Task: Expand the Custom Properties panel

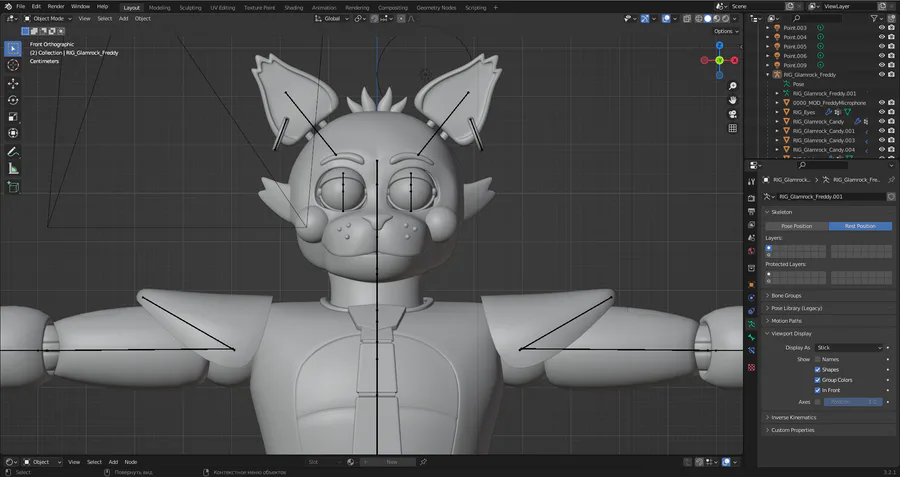Action: (792, 430)
